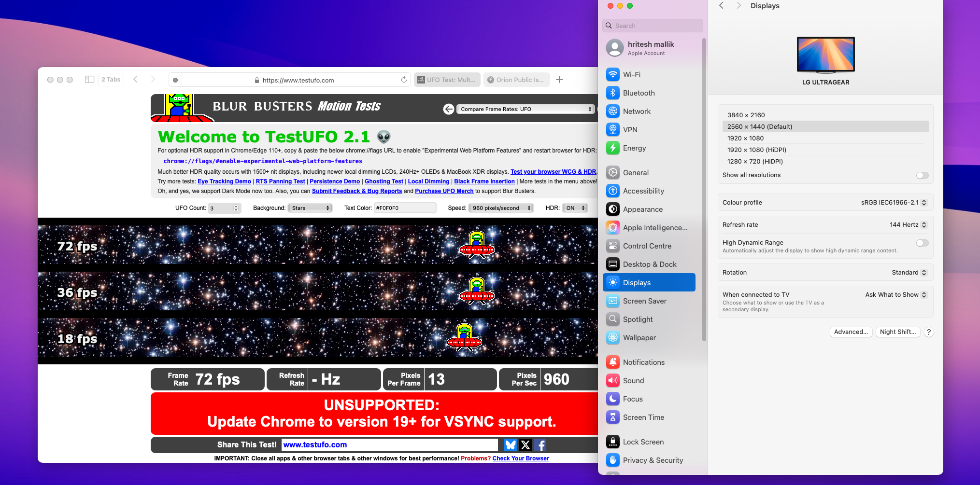The width and height of the screenshot is (980, 485).
Task: Click the back arrow beside test selector
Action: click(x=449, y=109)
